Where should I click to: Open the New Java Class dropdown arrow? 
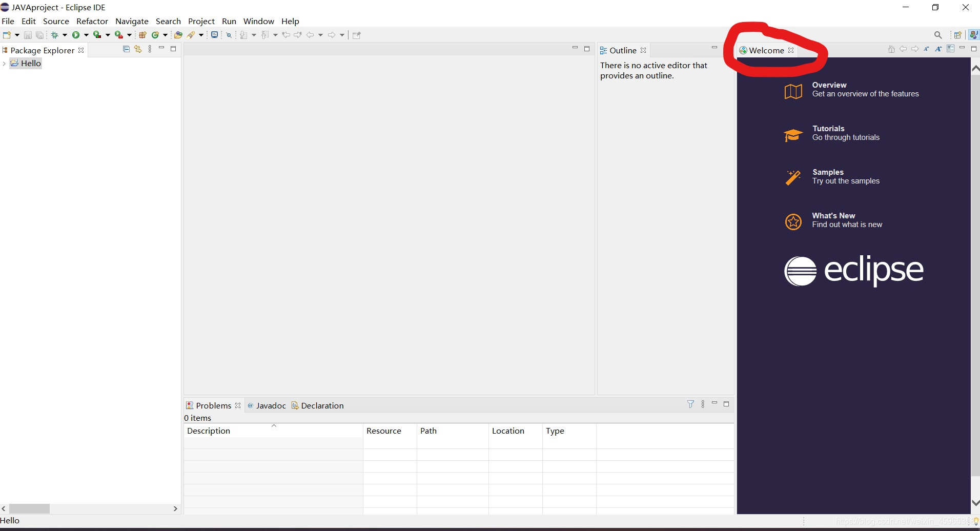[x=165, y=35]
